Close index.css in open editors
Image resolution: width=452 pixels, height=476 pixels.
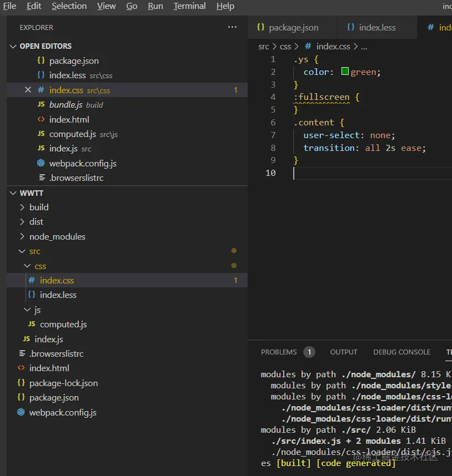click(x=28, y=90)
